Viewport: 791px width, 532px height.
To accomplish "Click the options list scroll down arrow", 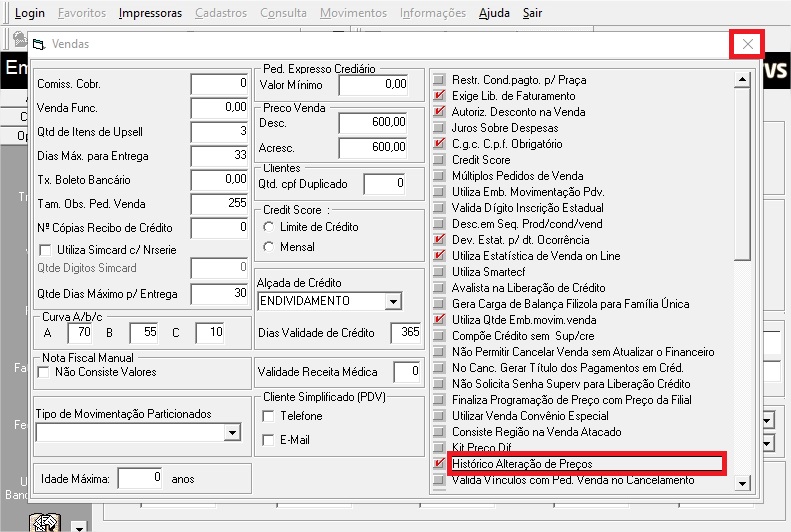I will click(742, 483).
